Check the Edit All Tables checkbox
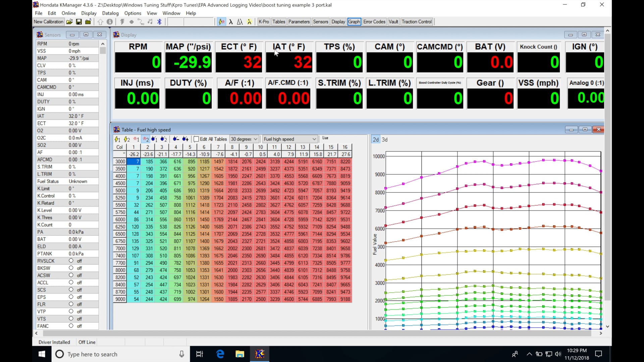The height and width of the screenshot is (362, 644). click(197, 139)
